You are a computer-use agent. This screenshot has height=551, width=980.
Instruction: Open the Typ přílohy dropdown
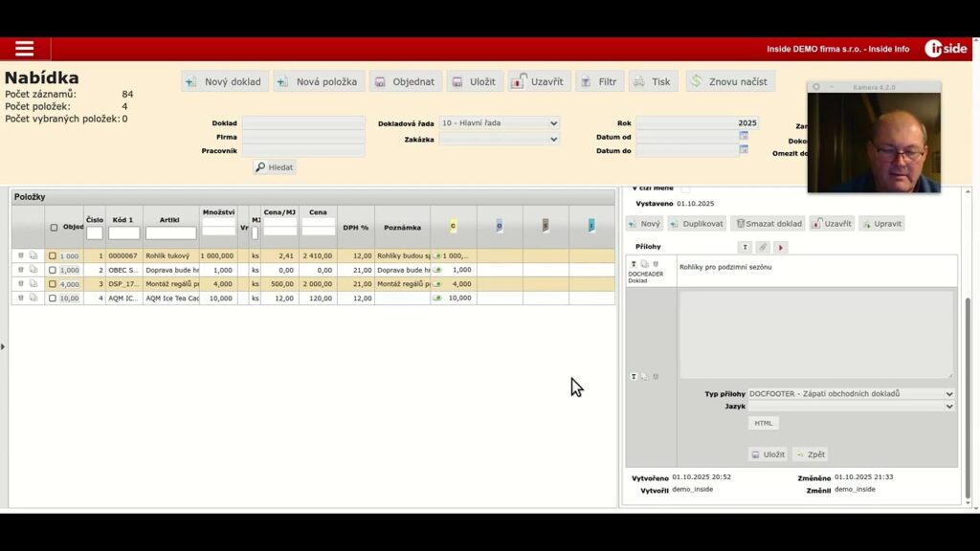[851, 393]
